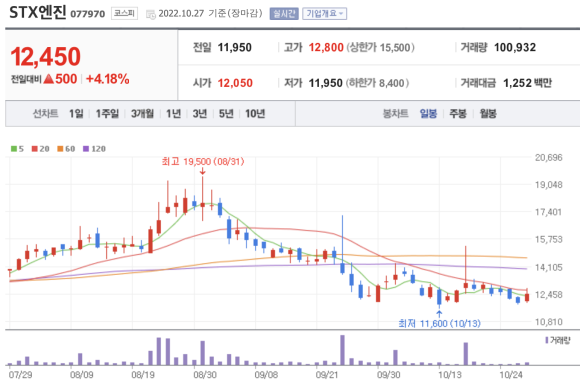Click the 실시간 button
Viewport: 580px width, 392px height.
pyautogui.click(x=284, y=14)
